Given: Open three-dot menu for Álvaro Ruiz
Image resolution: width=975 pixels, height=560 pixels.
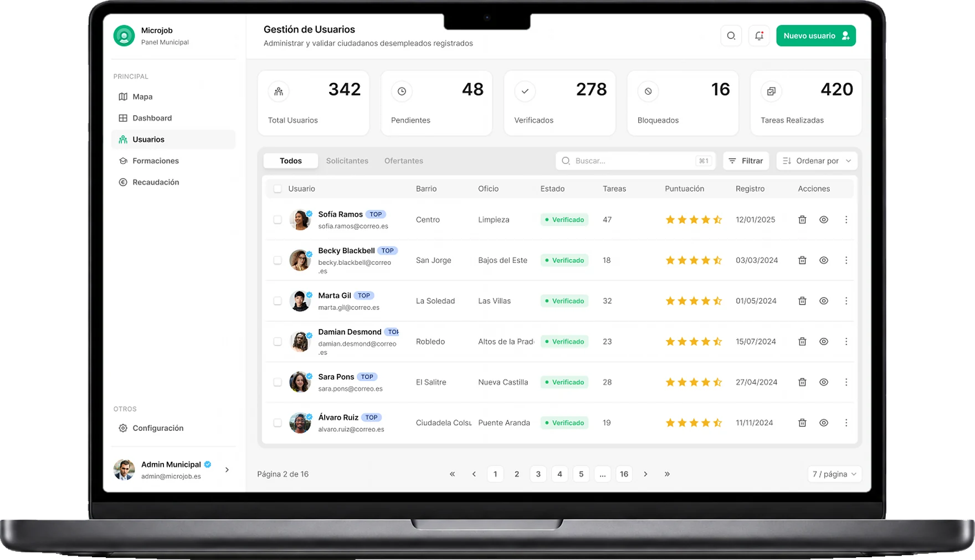Looking at the screenshot, I should coord(846,423).
